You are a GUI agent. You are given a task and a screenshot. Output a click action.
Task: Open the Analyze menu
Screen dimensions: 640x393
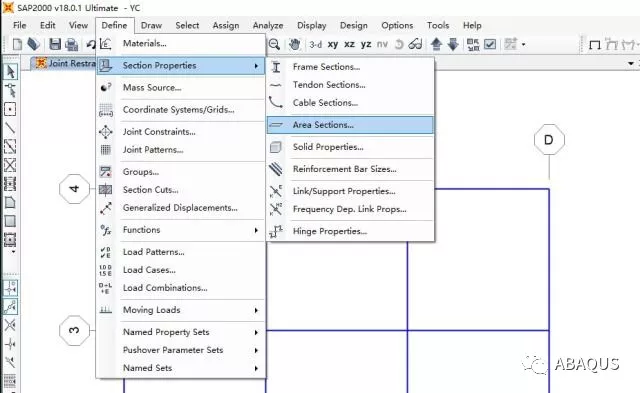tap(268, 25)
